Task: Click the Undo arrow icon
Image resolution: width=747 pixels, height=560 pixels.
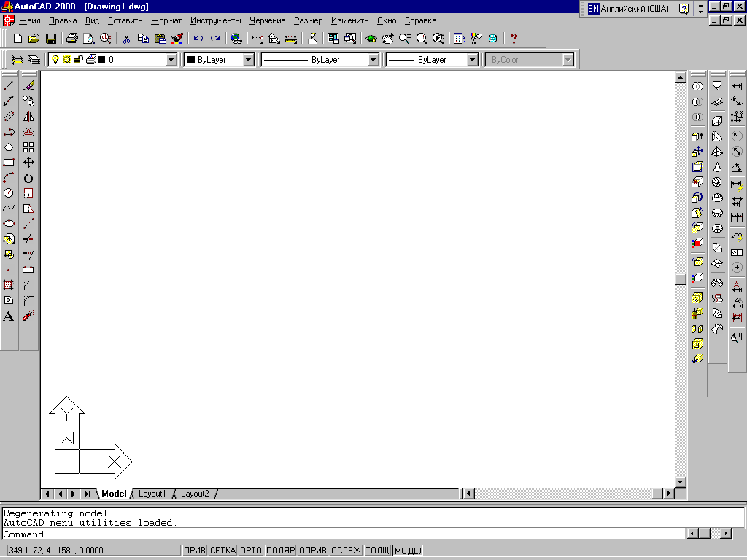Action: click(198, 39)
